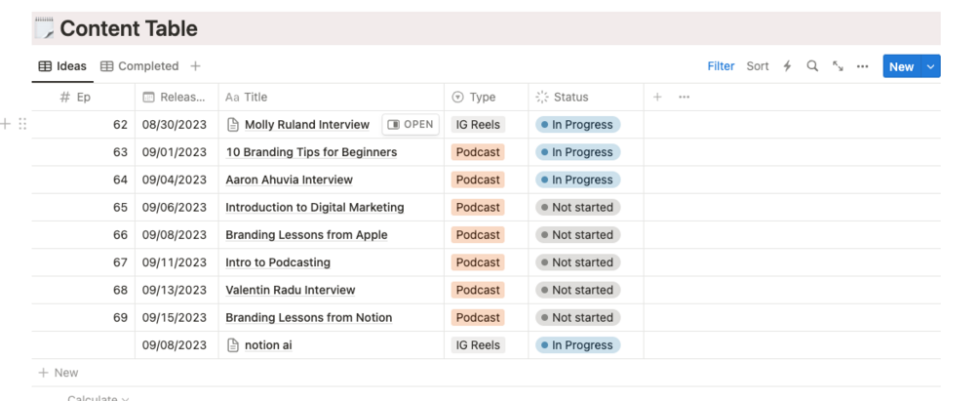Expand the New button dropdown arrow
Viewport: 980px width, 401px height.
pos(930,66)
